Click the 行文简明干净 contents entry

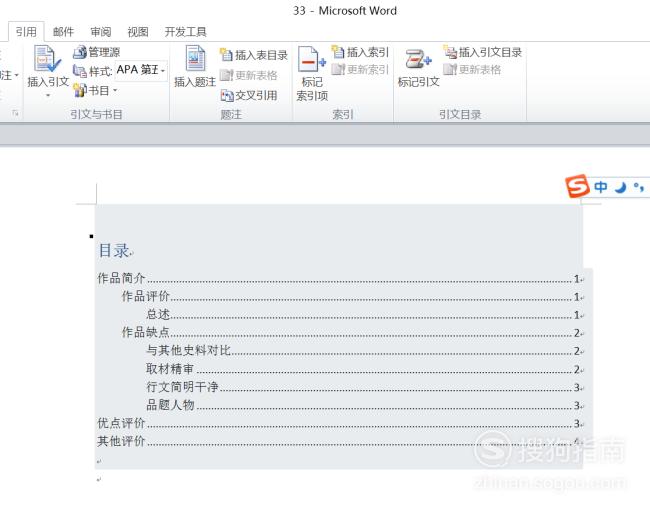[364, 387]
